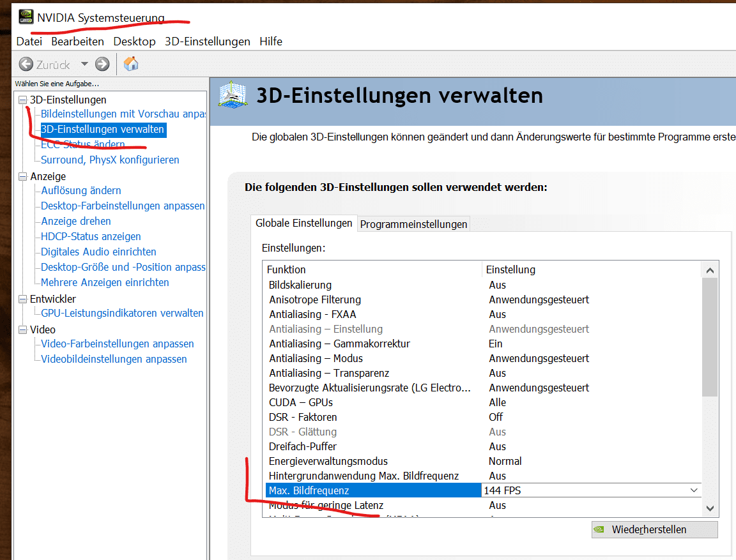This screenshot has height=560, width=736.
Task: Open Auflösung ändern
Action: (80, 190)
